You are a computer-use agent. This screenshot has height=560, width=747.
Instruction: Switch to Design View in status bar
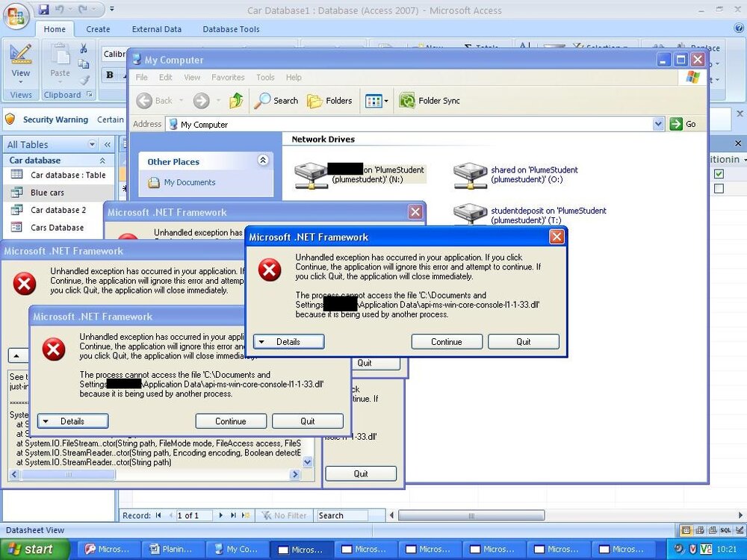[739, 530]
